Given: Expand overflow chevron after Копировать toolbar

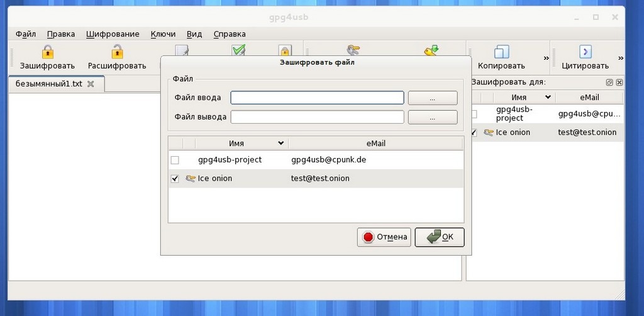Looking at the screenshot, I should (547, 59).
